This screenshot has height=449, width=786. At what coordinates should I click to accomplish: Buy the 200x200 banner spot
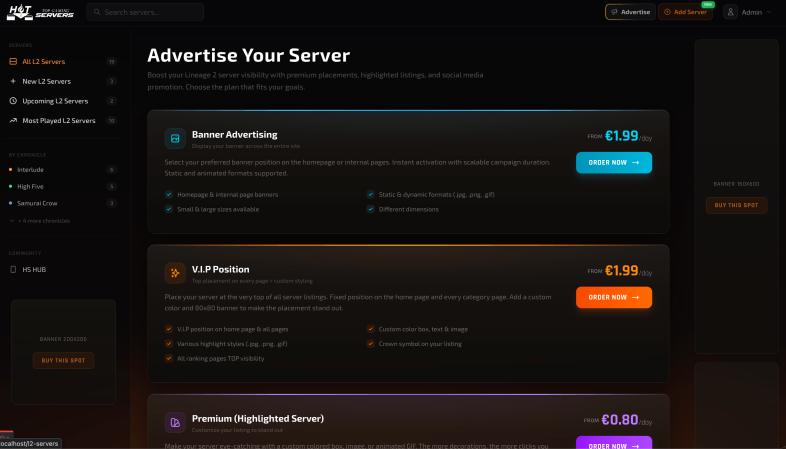point(63,360)
